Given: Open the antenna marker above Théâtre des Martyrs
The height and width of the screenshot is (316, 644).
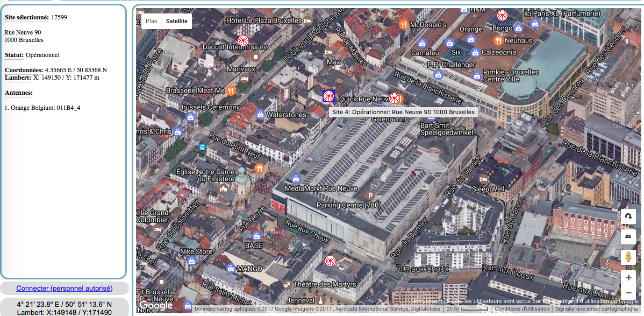Looking at the screenshot, I should [x=330, y=261].
